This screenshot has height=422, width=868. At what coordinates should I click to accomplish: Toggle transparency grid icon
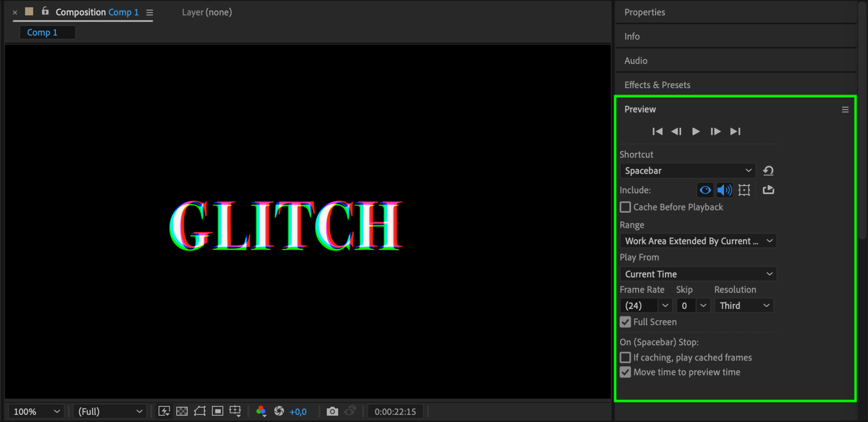coord(182,411)
